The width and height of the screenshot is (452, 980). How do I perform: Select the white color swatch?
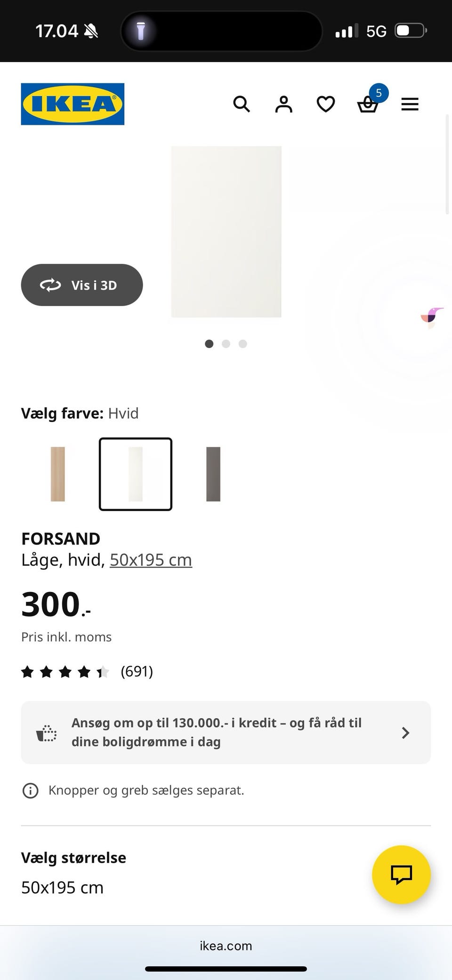click(136, 474)
